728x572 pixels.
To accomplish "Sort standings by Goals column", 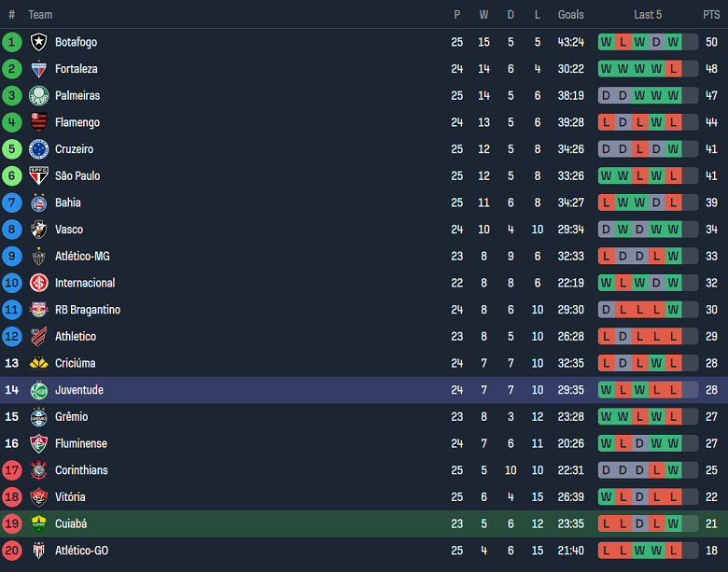I will click(570, 15).
